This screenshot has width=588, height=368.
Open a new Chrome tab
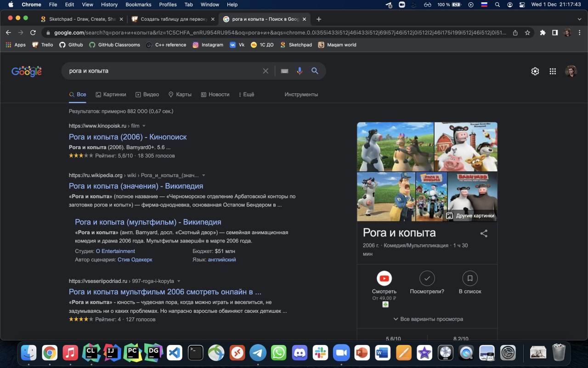(x=319, y=19)
